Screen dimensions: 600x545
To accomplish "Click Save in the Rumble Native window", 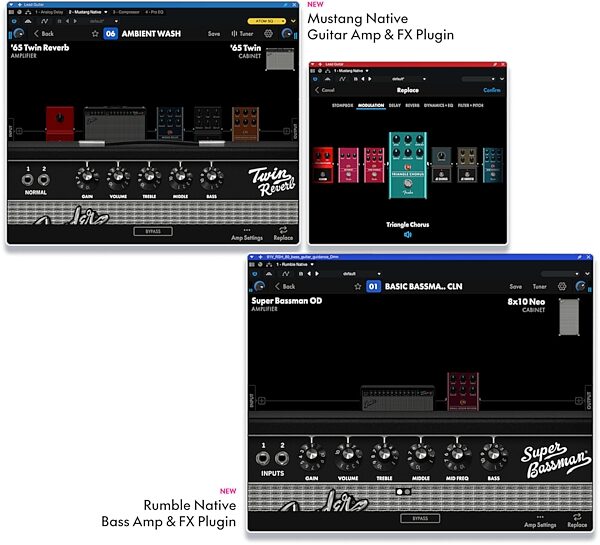I will click(515, 286).
